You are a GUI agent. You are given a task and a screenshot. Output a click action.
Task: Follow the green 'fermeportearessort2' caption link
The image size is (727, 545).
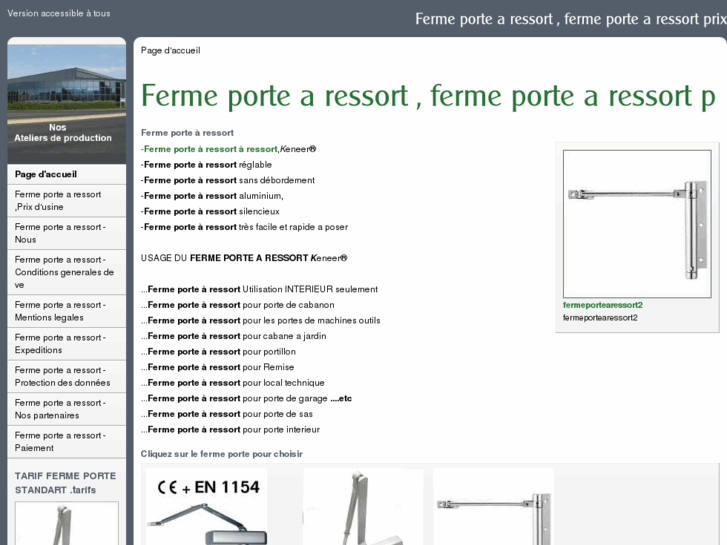pyautogui.click(x=603, y=305)
